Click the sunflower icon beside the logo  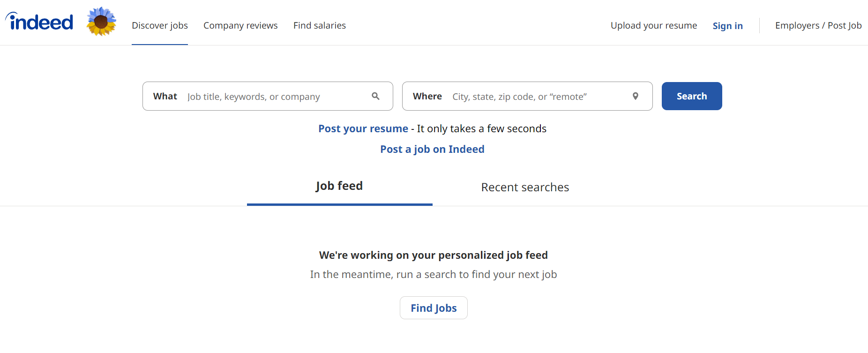tap(101, 22)
